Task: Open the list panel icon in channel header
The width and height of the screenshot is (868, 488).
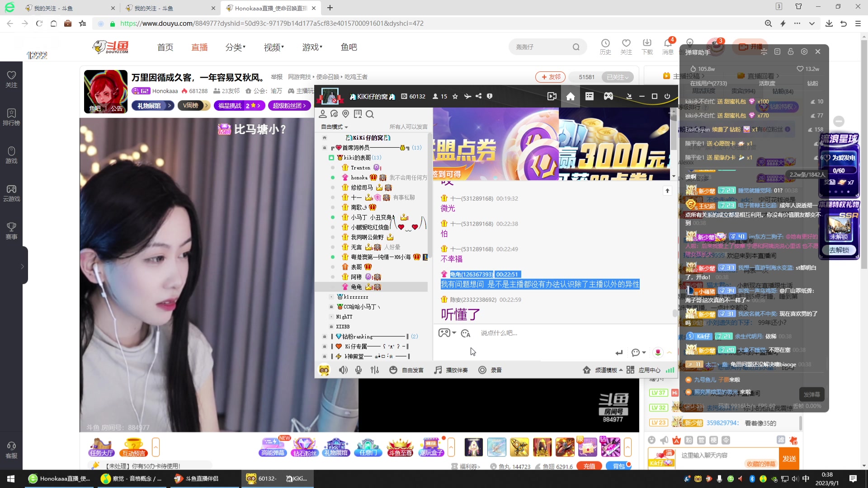Action: point(589,96)
